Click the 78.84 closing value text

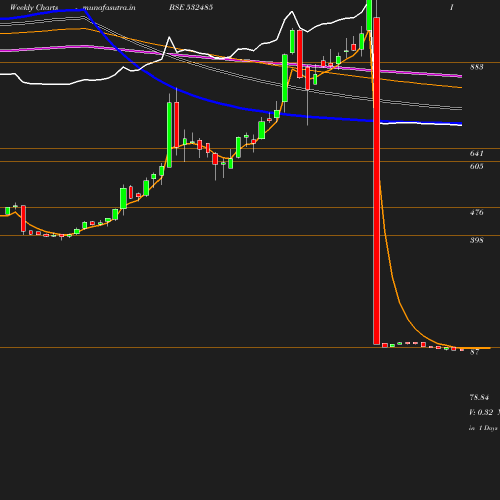tap(479, 397)
